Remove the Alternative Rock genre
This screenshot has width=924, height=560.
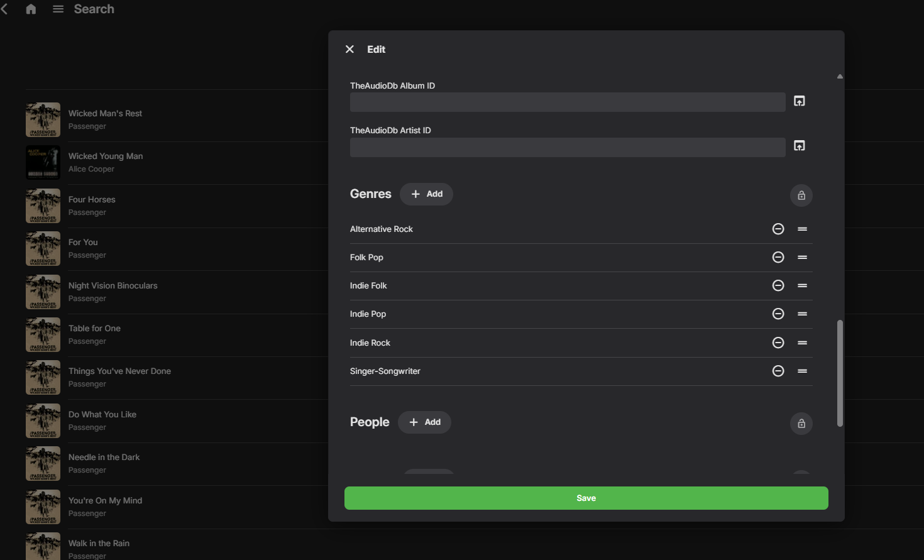[x=778, y=229]
